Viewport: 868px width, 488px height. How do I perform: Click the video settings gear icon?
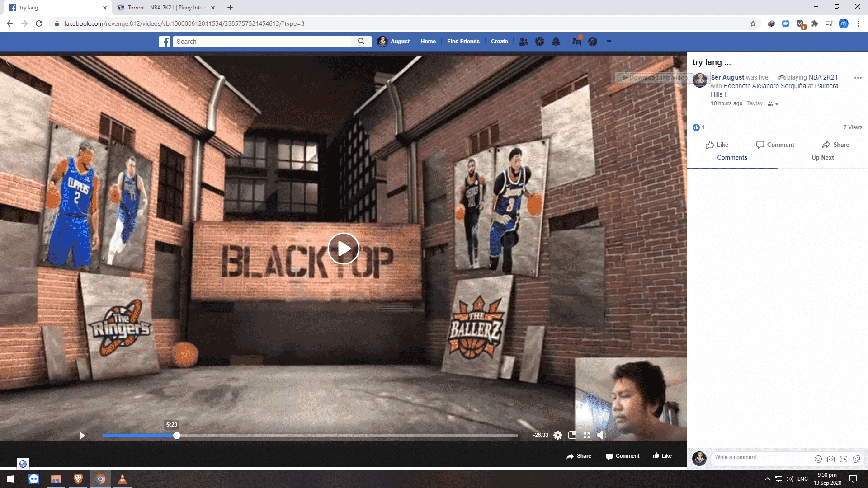click(558, 435)
